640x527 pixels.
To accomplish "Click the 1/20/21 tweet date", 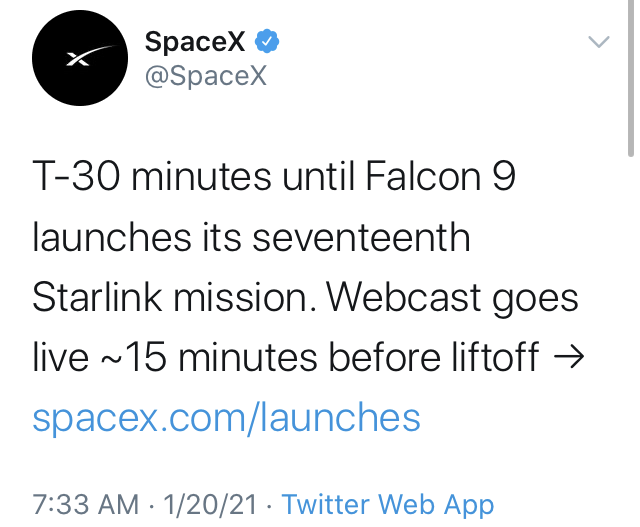I will pyautogui.click(x=210, y=505).
